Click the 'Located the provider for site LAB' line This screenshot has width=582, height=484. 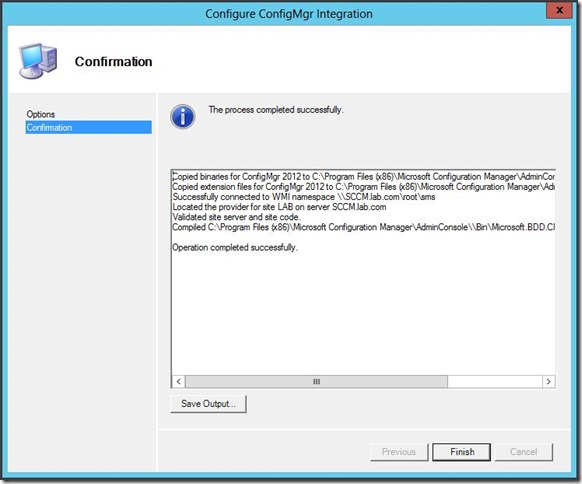click(x=279, y=207)
